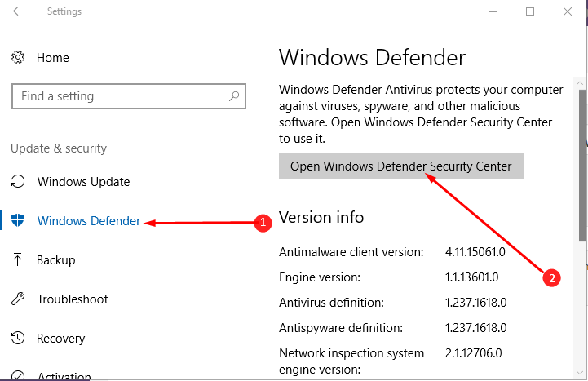This screenshot has width=588, height=381.
Task: Open the Recovery settings page
Action: 60,339
